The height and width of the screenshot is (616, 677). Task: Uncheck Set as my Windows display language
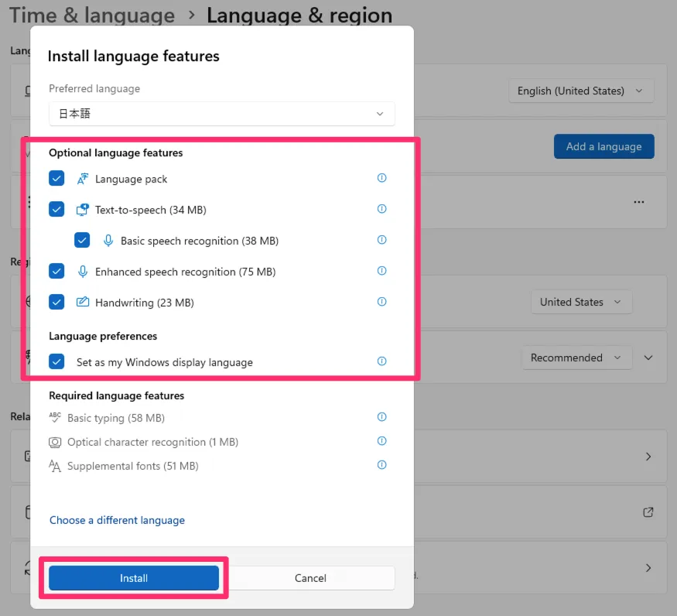click(56, 361)
